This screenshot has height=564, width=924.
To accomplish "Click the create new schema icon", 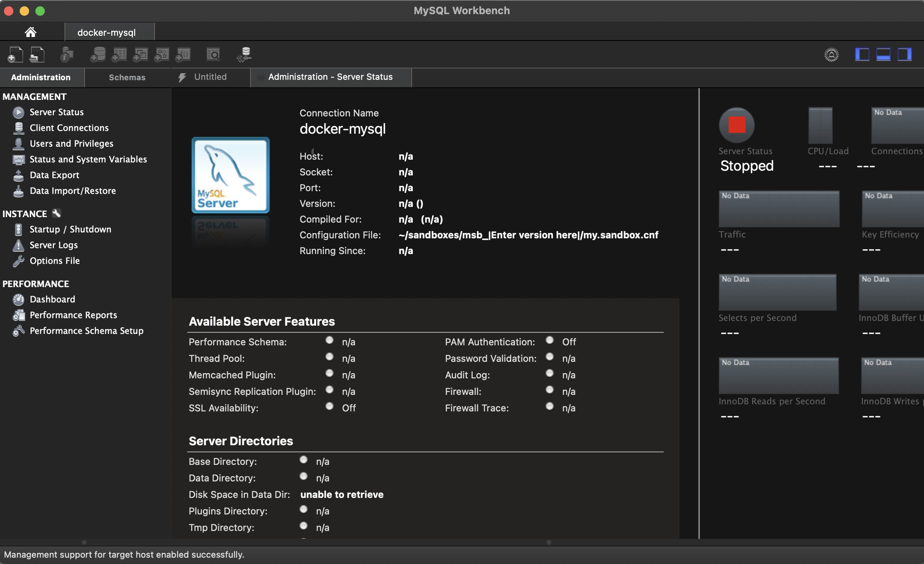I will tap(98, 55).
